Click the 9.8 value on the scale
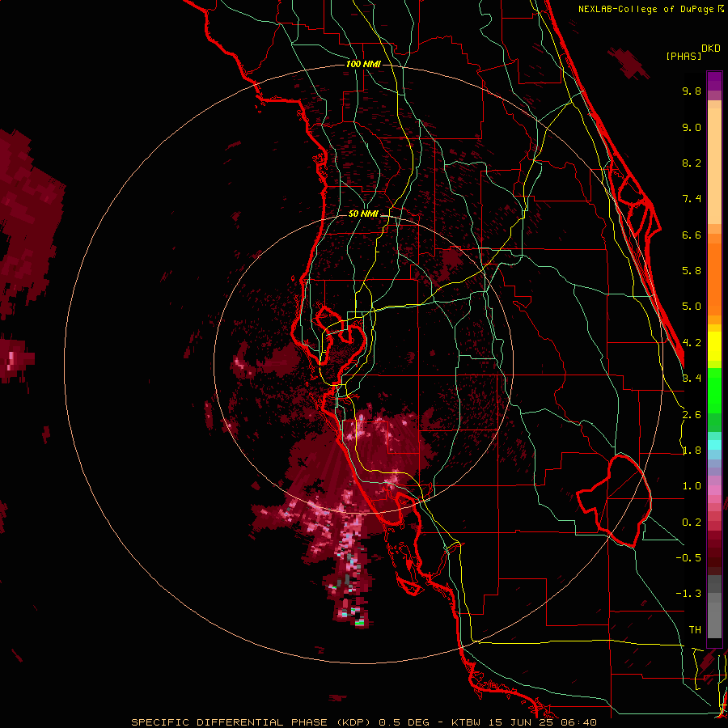728x728 pixels. point(692,91)
